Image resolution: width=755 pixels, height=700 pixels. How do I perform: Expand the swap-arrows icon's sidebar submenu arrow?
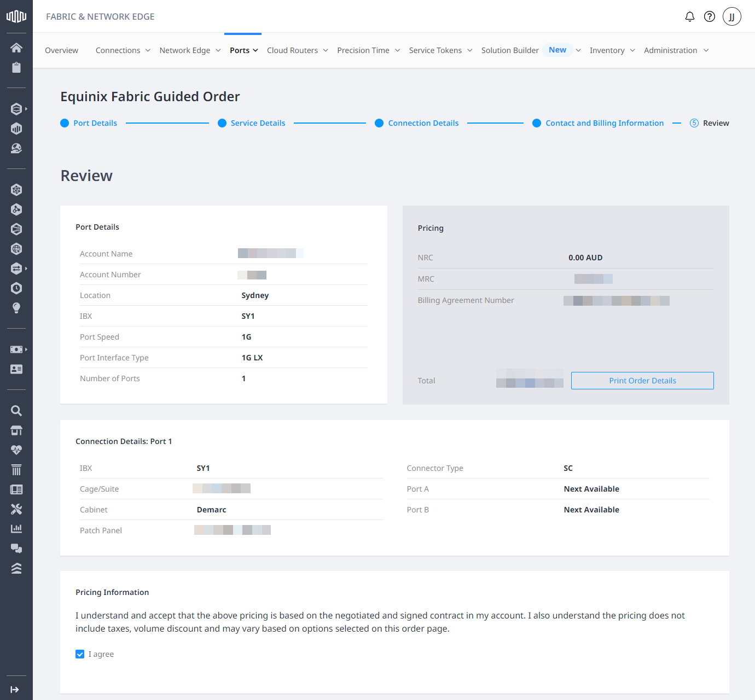click(26, 269)
